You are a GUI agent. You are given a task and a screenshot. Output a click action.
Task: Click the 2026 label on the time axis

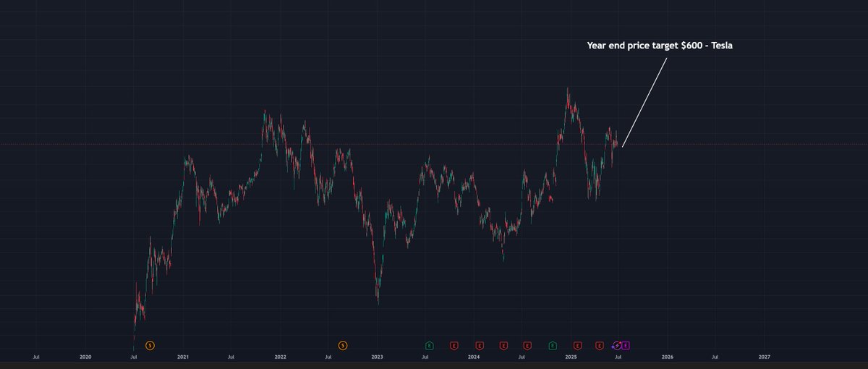667,357
